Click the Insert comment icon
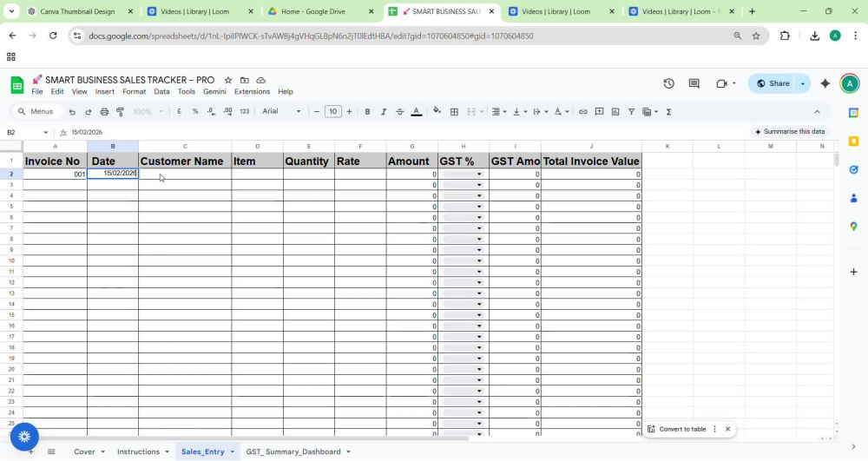 pyautogui.click(x=599, y=112)
